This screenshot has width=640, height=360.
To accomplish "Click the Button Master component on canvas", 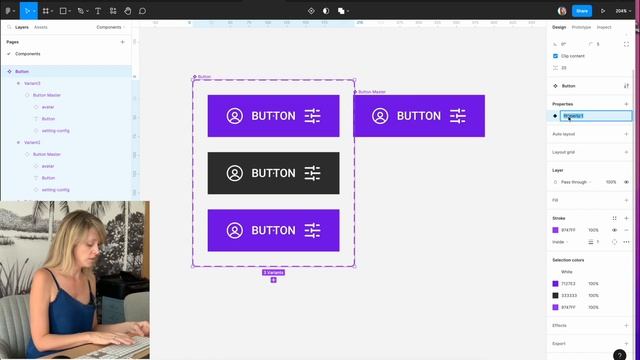I will tap(419, 116).
